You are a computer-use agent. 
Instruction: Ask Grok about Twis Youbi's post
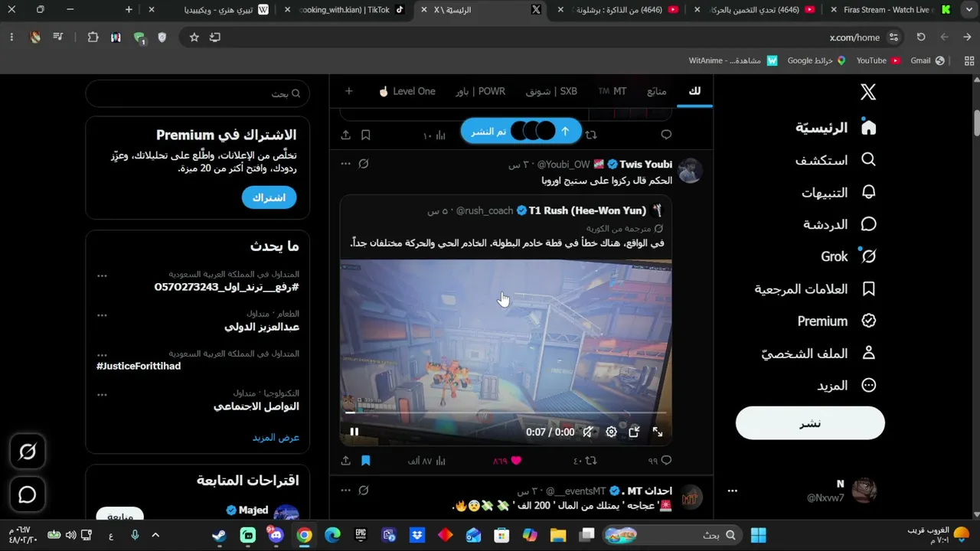[x=364, y=164]
